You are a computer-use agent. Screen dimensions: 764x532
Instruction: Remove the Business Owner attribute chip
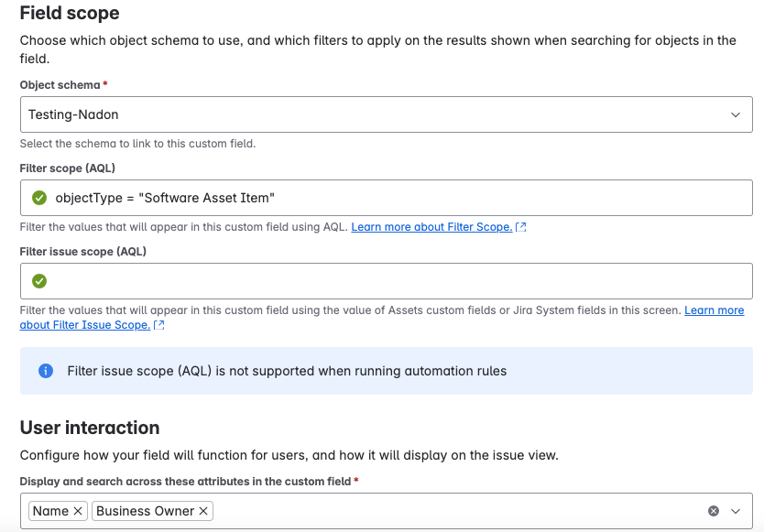click(x=203, y=511)
